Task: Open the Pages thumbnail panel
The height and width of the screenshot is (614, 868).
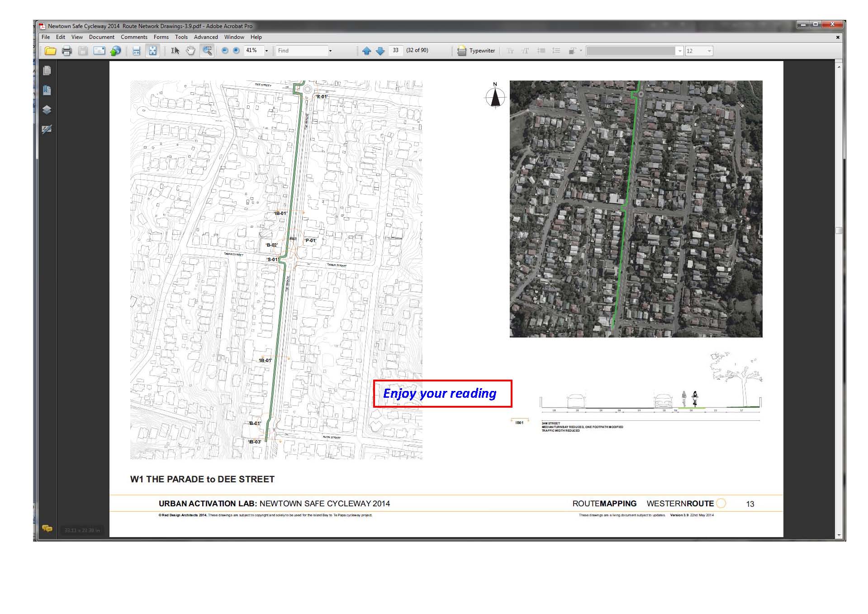Action: click(47, 71)
